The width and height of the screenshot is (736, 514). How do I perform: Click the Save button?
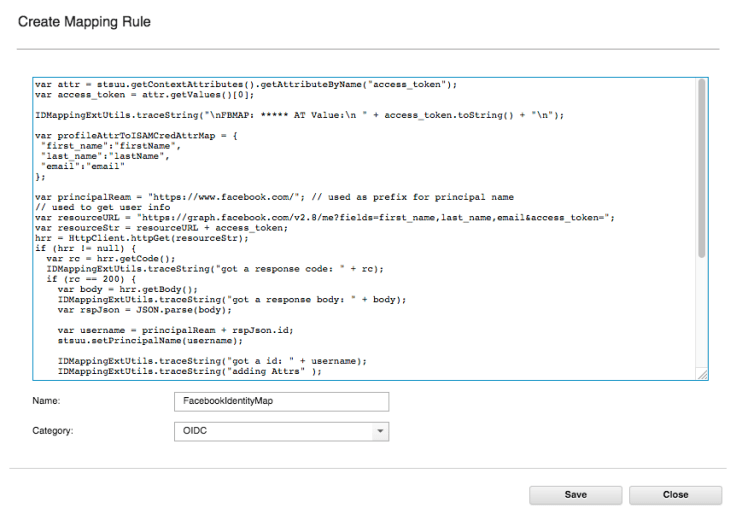[x=575, y=494]
